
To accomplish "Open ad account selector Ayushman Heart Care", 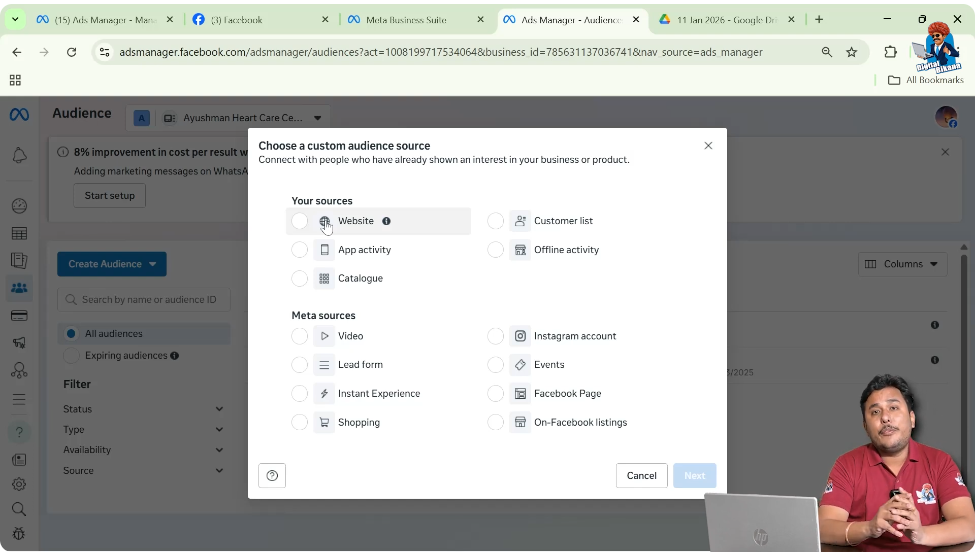I will coord(228,118).
